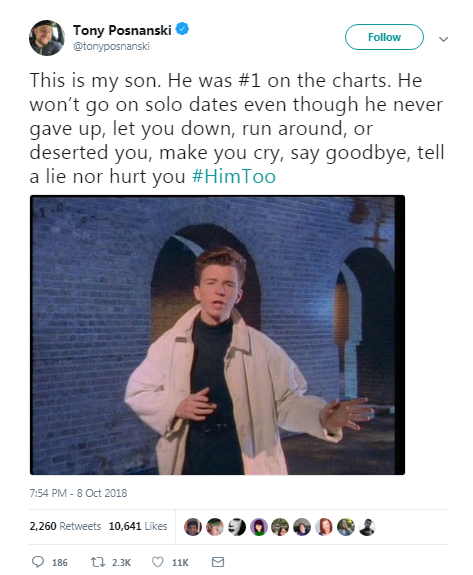The width and height of the screenshot is (473, 575).
Task: Like the tweet with heart icon
Action: click(x=158, y=562)
